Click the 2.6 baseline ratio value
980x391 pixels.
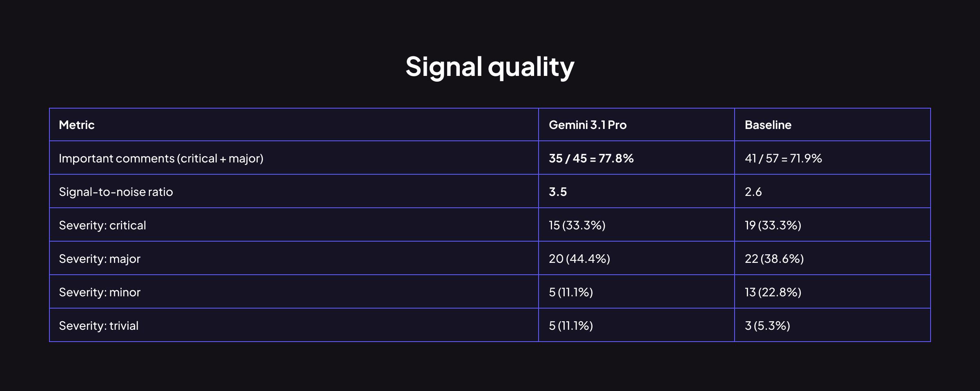(x=753, y=192)
